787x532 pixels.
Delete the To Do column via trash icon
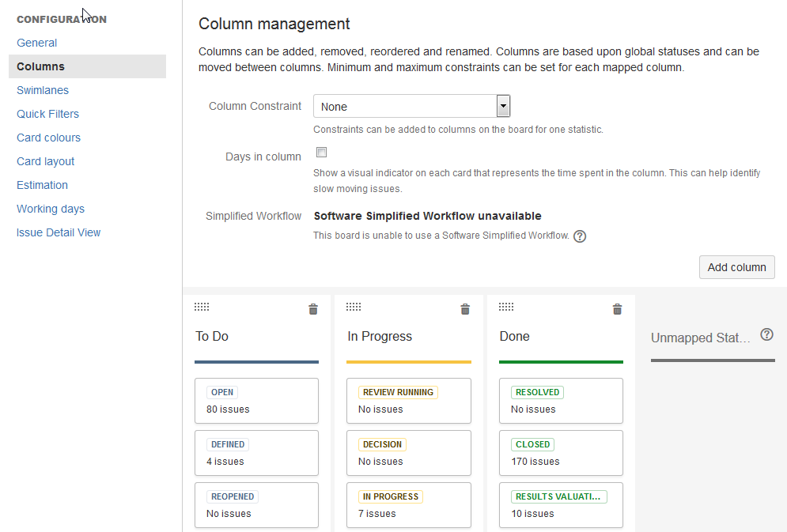pos(313,309)
